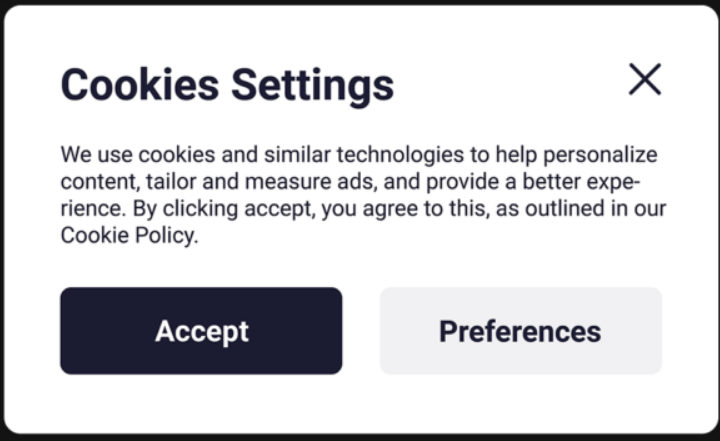This screenshot has width=720, height=441.
Task: Click the first line about personalizing content
Action: coord(358,156)
